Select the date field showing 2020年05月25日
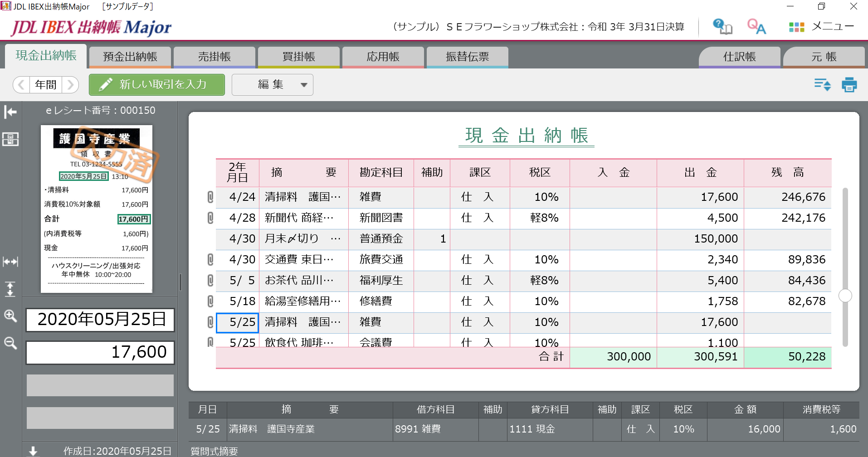This screenshot has width=868, height=457. click(100, 320)
